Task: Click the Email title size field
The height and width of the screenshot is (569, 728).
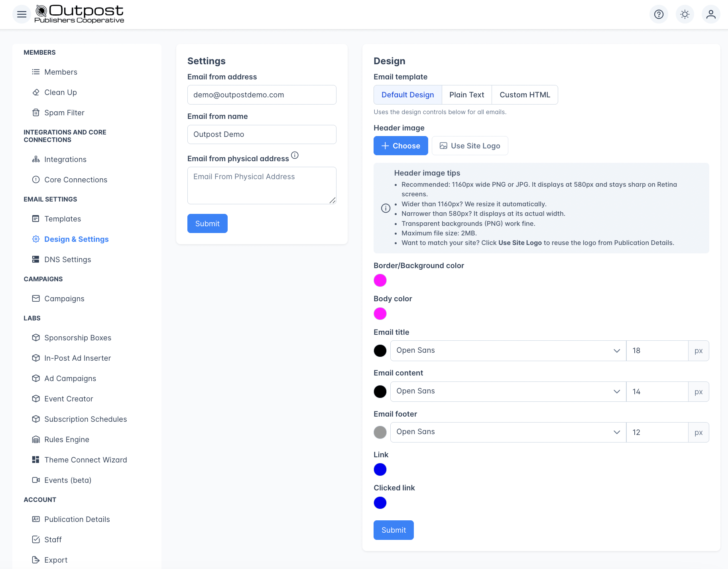Action: (x=657, y=351)
